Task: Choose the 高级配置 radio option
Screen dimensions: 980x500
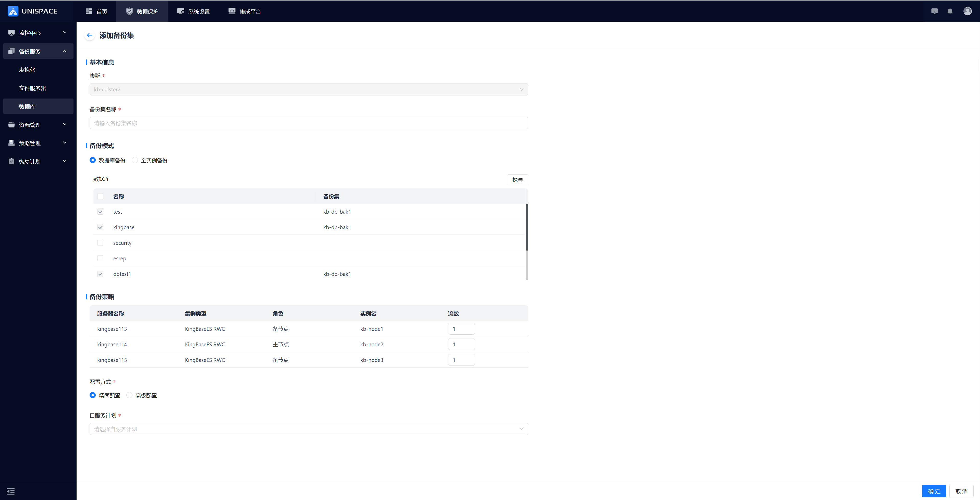Action: [x=129, y=395]
